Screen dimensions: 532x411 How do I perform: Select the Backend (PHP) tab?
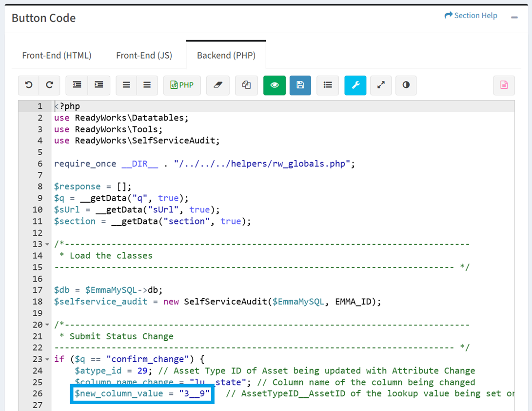pyautogui.click(x=226, y=55)
